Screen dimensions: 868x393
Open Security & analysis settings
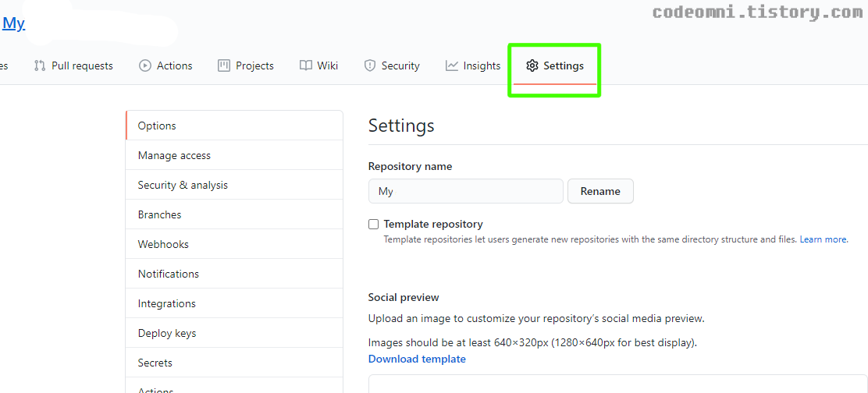click(x=234, y=185)
